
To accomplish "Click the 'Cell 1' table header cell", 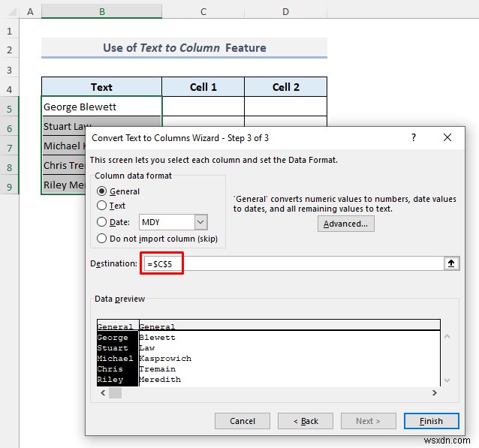I will pos(203,87).
